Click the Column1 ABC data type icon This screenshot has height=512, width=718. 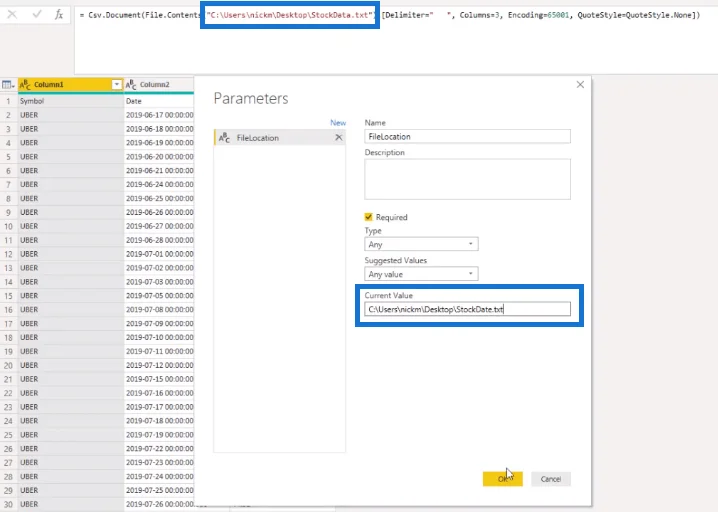click(x=25, y=84)
